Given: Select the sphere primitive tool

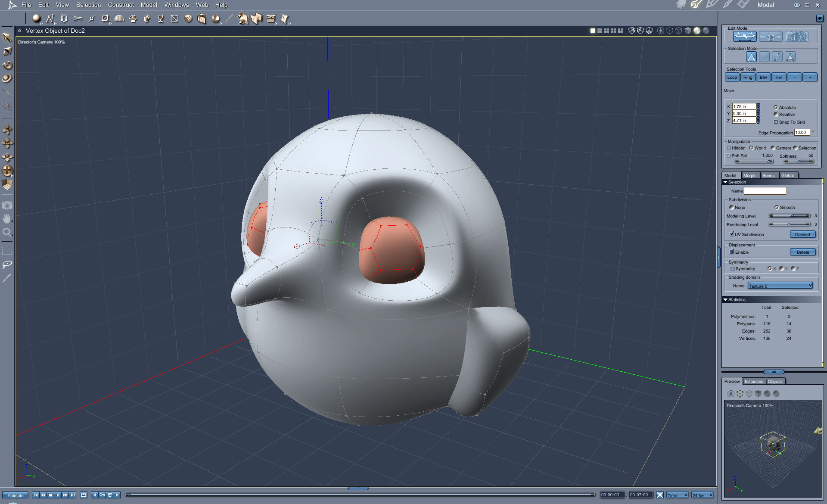Looking at the screenshot, I should click(37, 19).
